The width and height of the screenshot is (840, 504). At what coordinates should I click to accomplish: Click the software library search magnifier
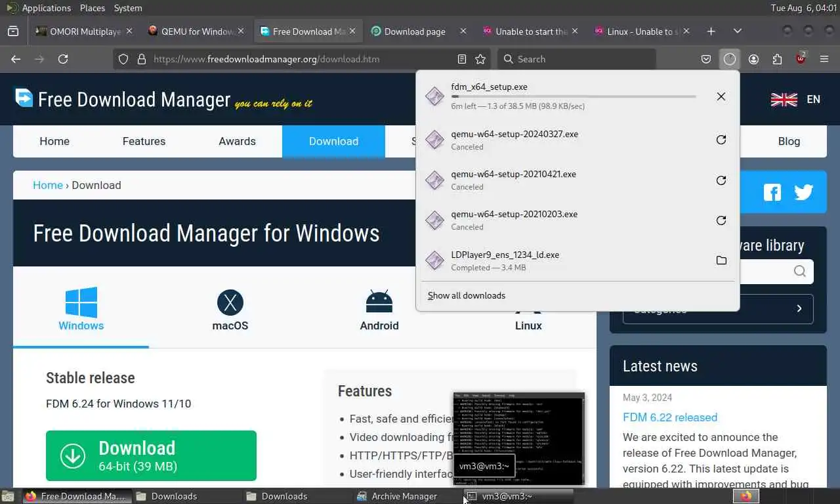(799, 271)
